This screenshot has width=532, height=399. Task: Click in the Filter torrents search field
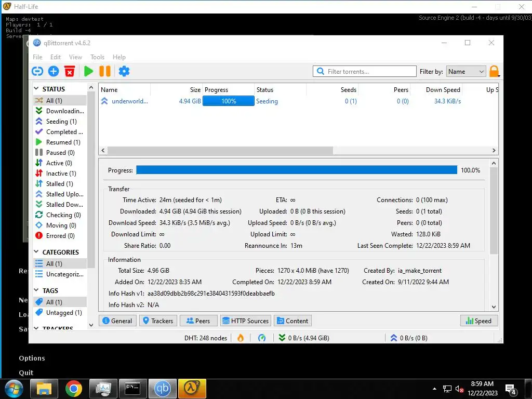[x=365, y=72]
